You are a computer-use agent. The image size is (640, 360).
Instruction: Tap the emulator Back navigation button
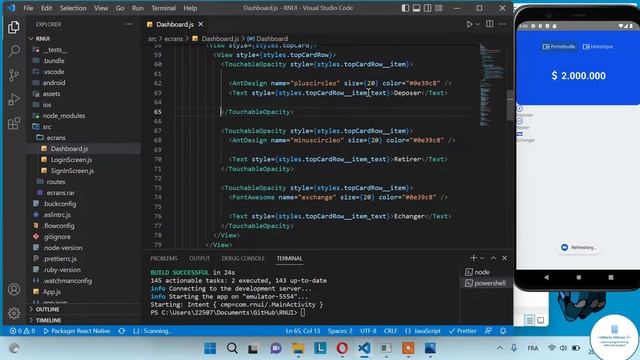(546, 277)
